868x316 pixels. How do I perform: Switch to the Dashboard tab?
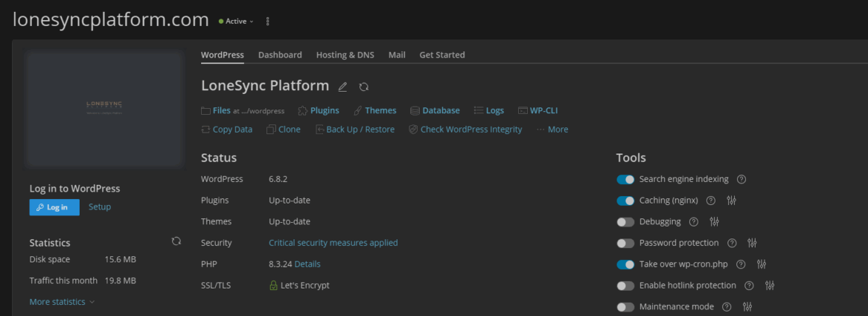(x=280, y=55)
